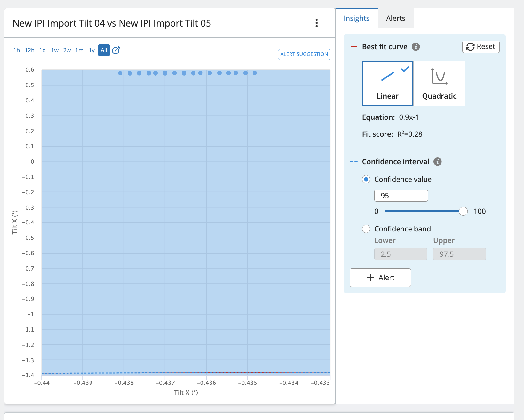
Task: Click the custom time range clock icon
Action: 116,50
